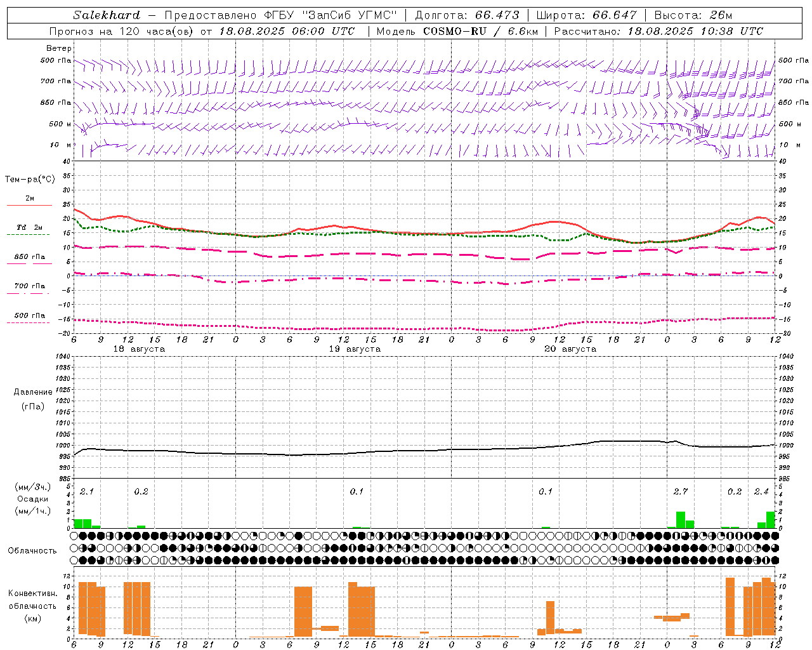Screen dimensions: 812x650
Task: Click the Модель COSMO-RU / 6.6км label
Action: click(x=457, y=31)
